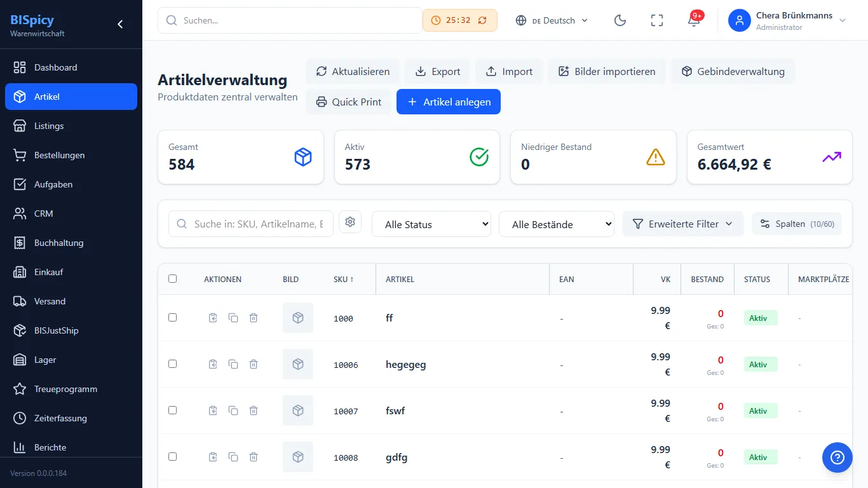Screen dimensions: 868x488
Task: Navigate to Buchhaltung section
Action: 71,243
